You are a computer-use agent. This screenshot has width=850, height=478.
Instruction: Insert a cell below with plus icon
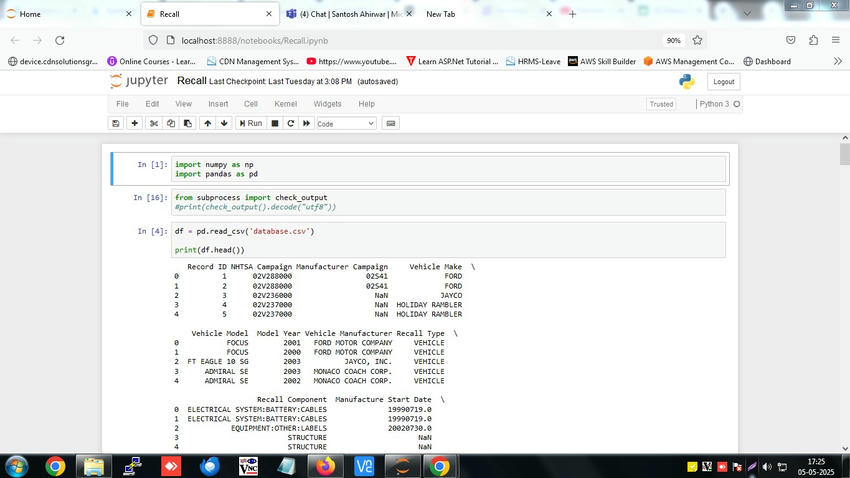click(134, 124)
